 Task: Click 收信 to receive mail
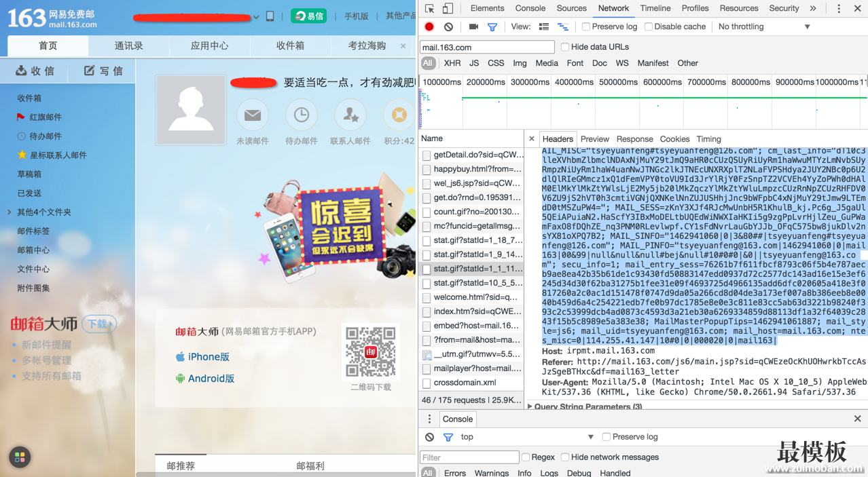(35, 71)
